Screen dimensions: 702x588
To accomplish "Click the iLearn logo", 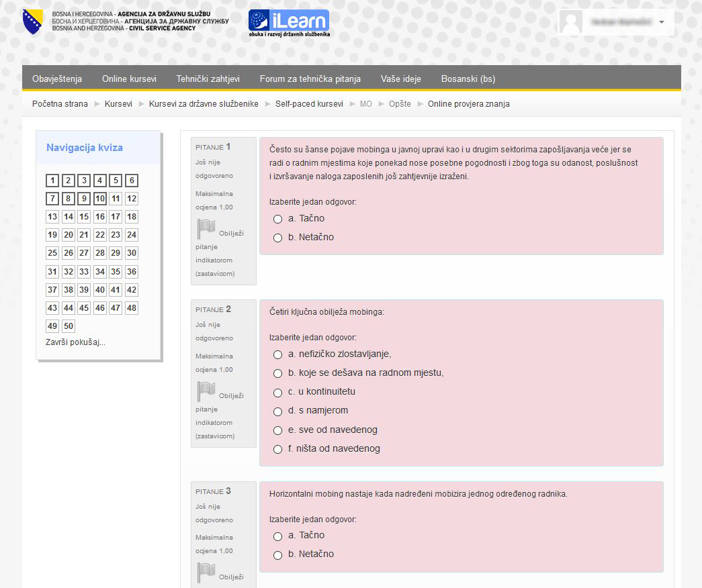I will pos(289,23).
